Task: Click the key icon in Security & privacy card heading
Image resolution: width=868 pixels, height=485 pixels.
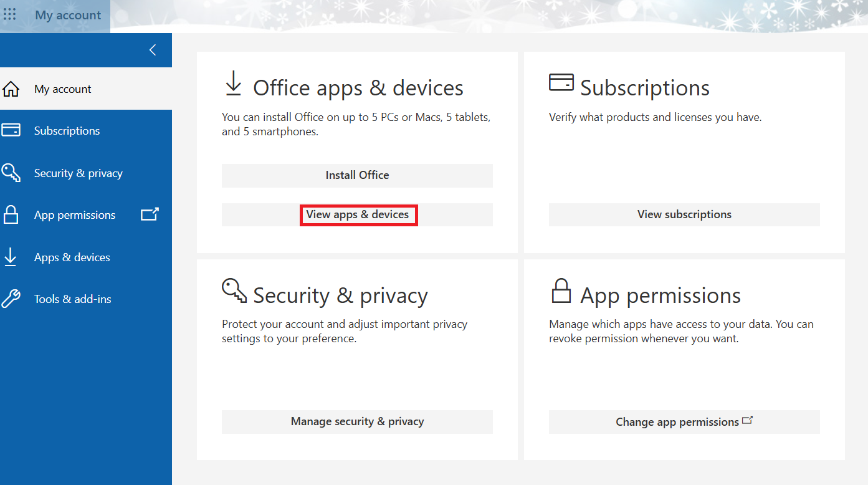Action: 234,291
